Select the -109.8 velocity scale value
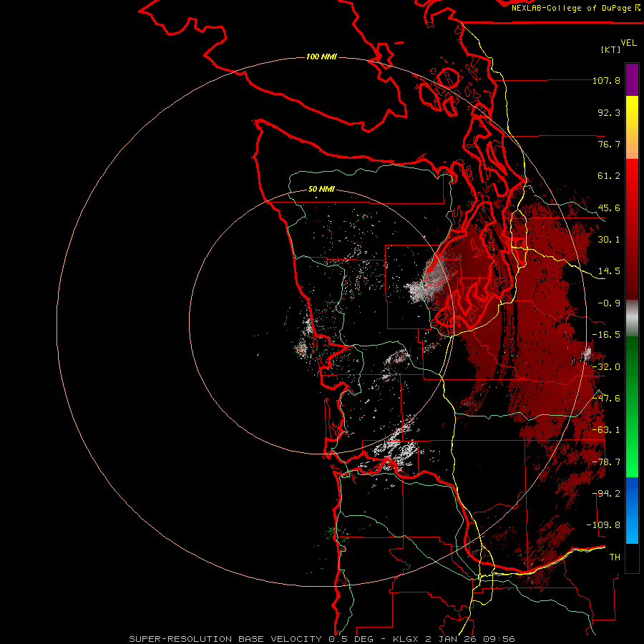This screenshot has width=644, height=644. click(604, 525)
